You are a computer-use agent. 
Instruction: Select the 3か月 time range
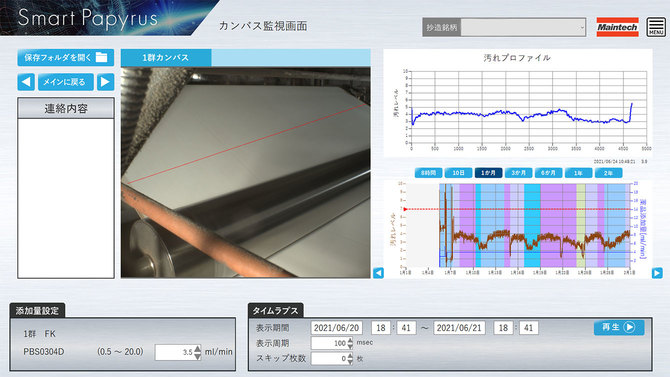point(518,173)
